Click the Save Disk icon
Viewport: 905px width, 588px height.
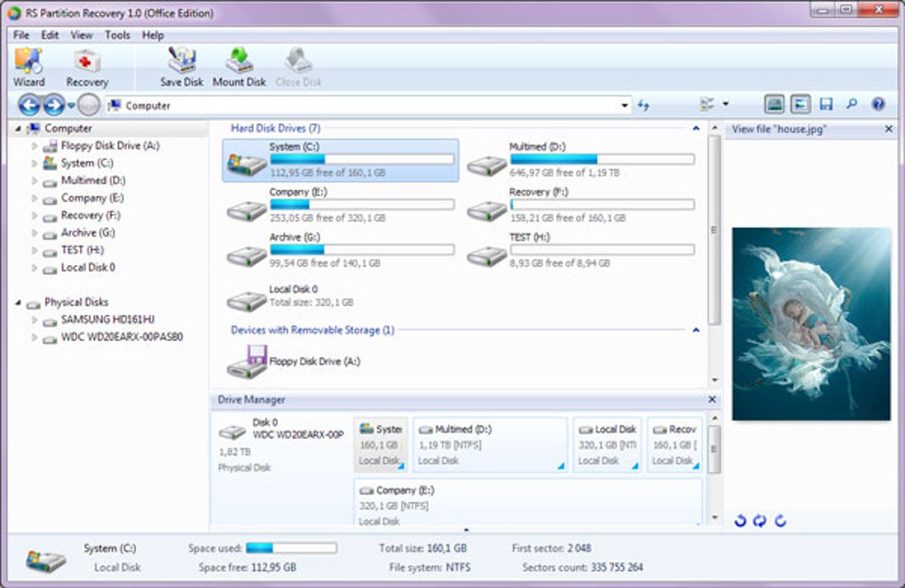click(x=182, y=67)
